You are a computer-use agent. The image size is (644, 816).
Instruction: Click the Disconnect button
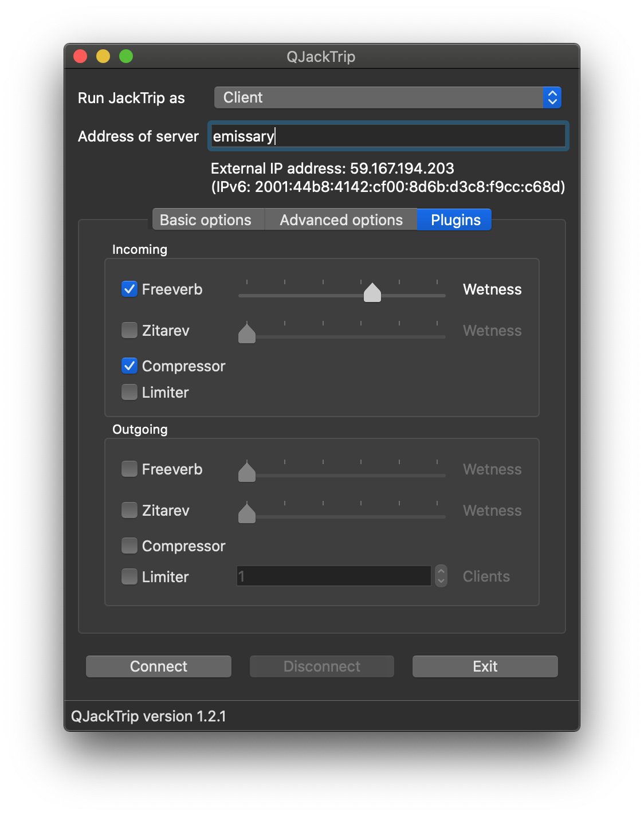322,666
